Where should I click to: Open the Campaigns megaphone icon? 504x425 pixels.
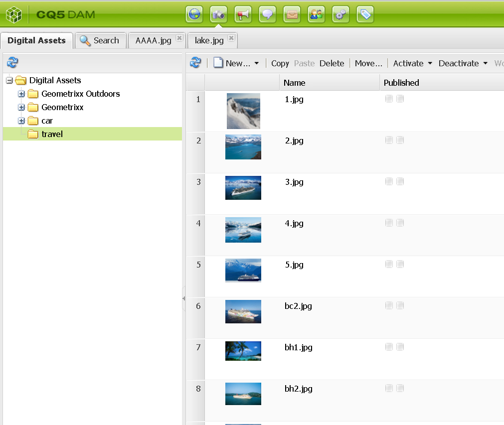243,14
